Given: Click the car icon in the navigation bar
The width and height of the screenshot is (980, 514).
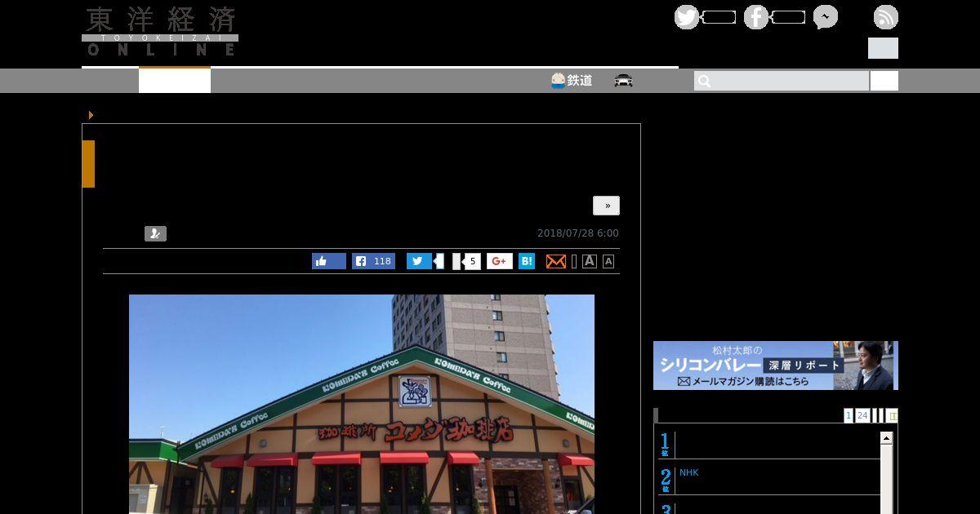Looking at the screenshot, I should click(x=624, y=81).
